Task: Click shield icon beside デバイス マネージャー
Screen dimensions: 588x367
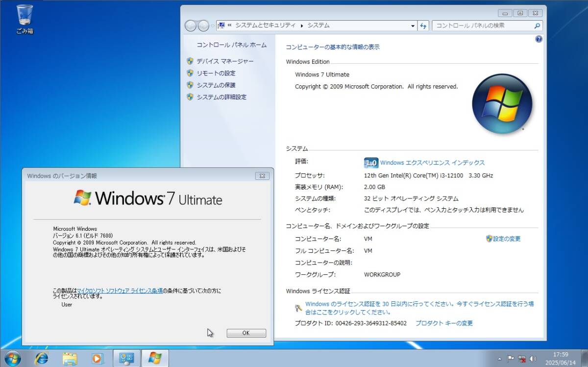Action: pyautogui.click(x=190, y=61)
